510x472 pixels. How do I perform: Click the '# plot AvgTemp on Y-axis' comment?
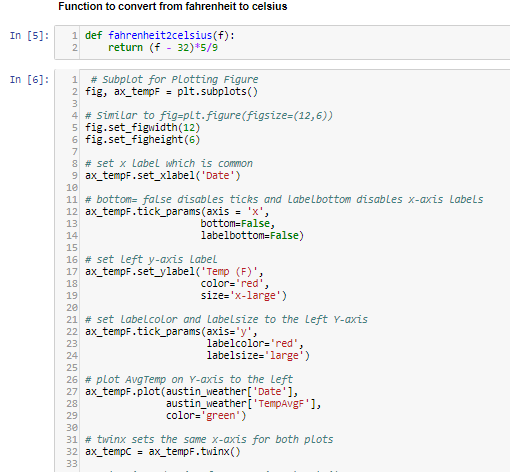pyautogui.click(x=189, y=379)
